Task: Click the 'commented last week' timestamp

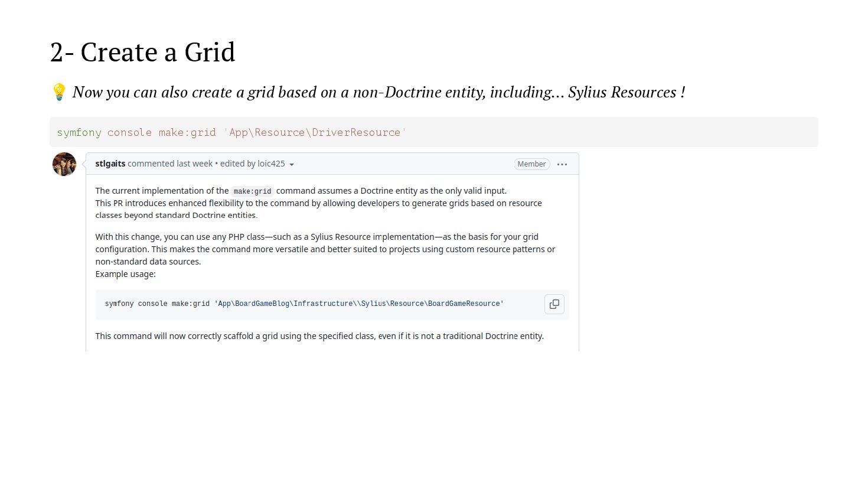Action: coord(170,164)
